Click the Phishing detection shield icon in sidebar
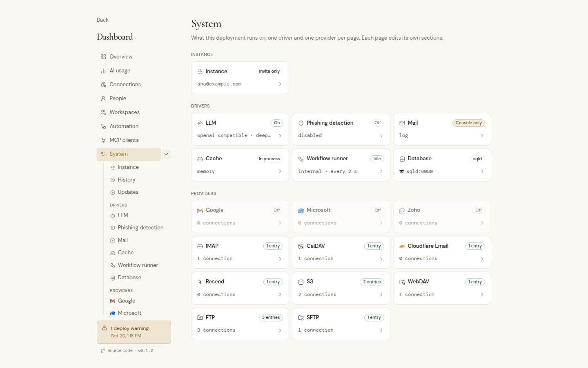This screenshot has width=588, height=368. coord(113,228)
